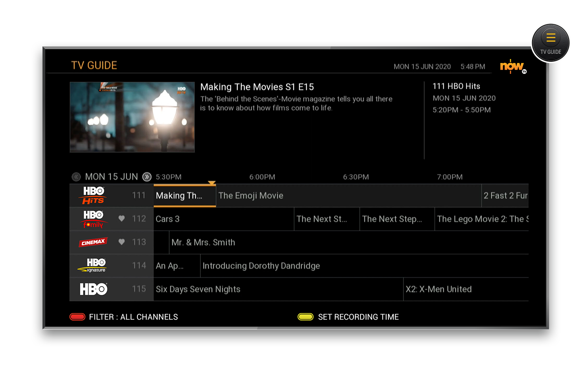The width and height of the screenshot is (588, 377).
Task: Click the yellow recording button
Action: point(305,317)
